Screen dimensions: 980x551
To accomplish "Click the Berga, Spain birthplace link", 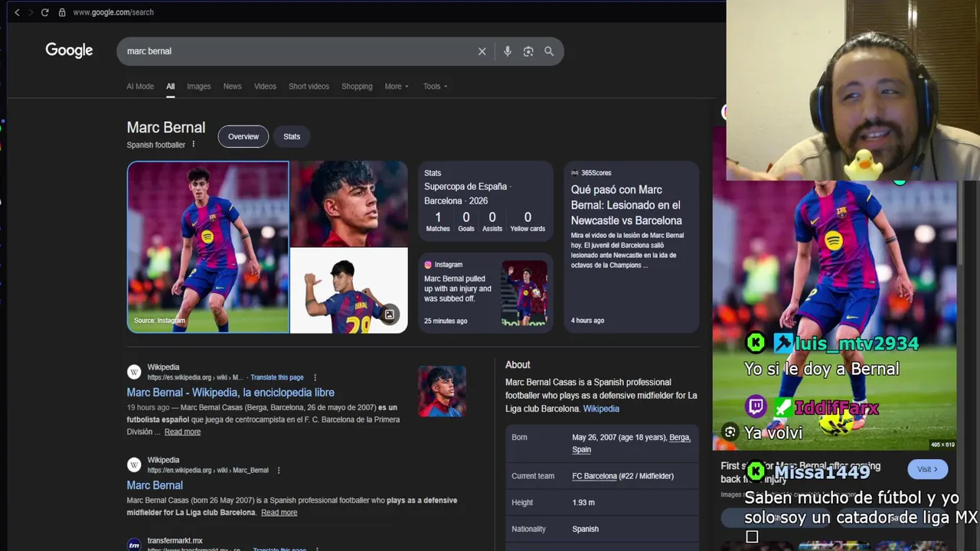I will (631, 443).
